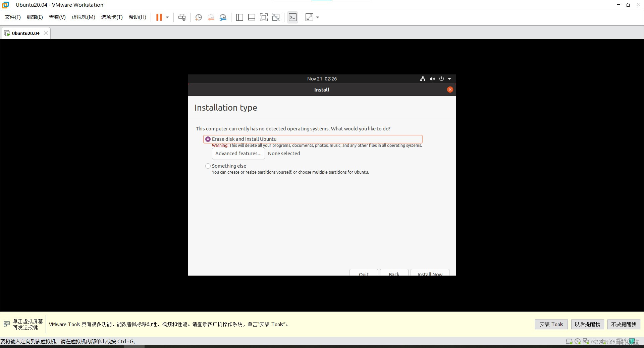Click the network adapter status icon
The height and width of the screenshot is (348, 644).
[x=586, y=342]
